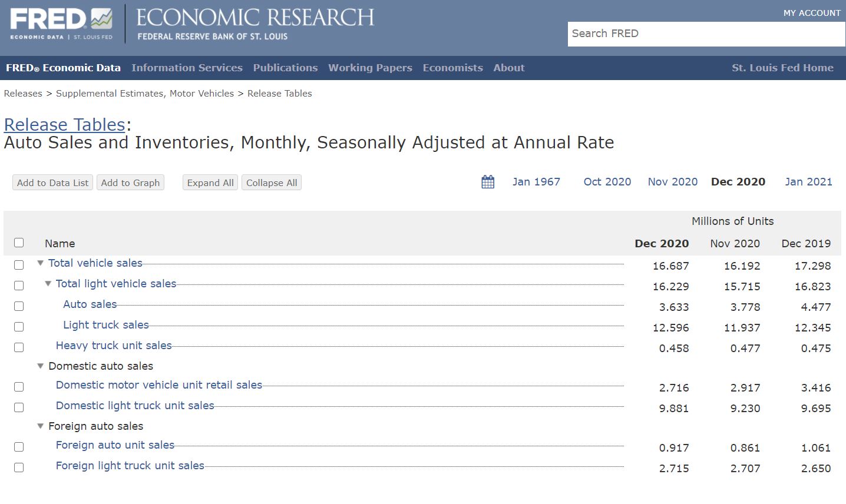Open the Publications menu item

(x=285, y=68)
